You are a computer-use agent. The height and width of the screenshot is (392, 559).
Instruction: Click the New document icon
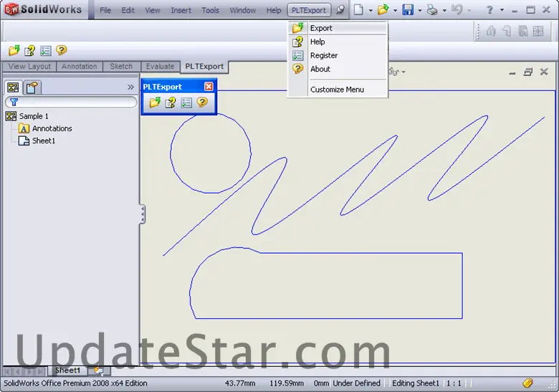click(x=358, y=9)
